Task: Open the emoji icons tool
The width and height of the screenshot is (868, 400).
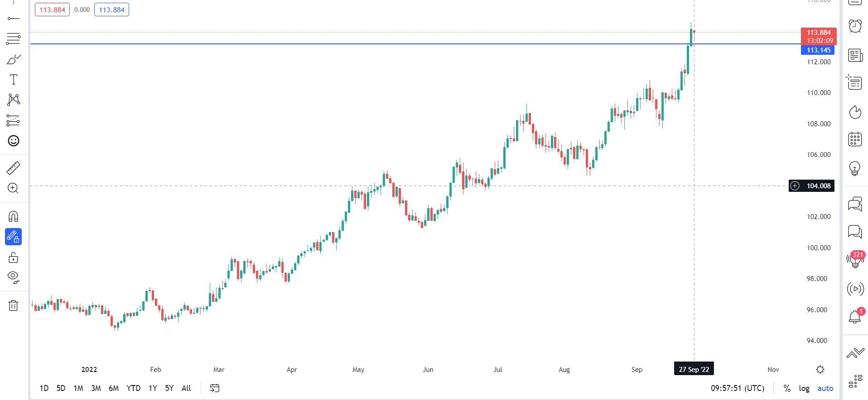Action: pos(14,141)
